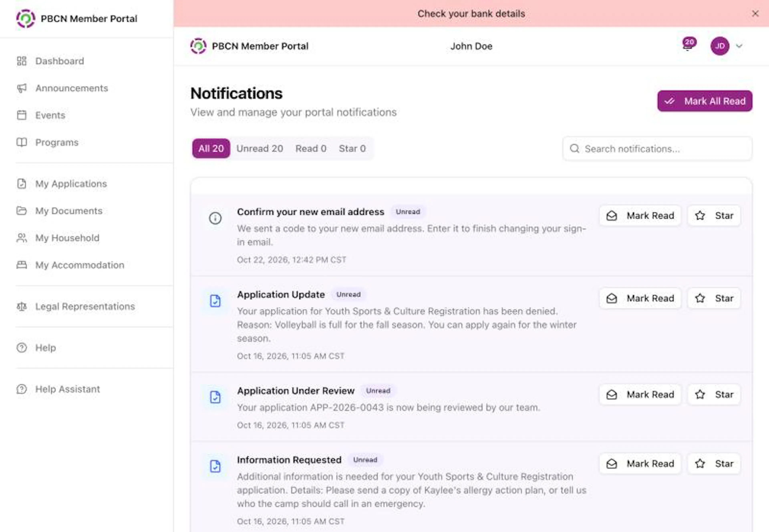Select the All 20 tab
The width and height of the screenshot is (769, 532).
click(211, 148)
